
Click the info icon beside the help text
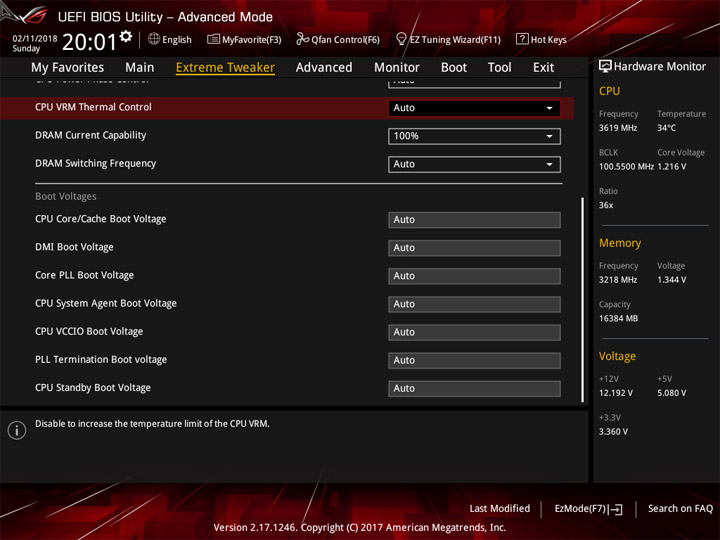pyautogui.click(x=17, y=430)
